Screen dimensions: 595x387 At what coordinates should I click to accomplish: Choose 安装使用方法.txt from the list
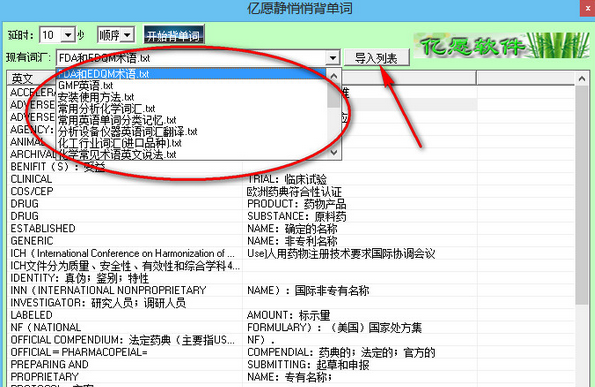191,97
